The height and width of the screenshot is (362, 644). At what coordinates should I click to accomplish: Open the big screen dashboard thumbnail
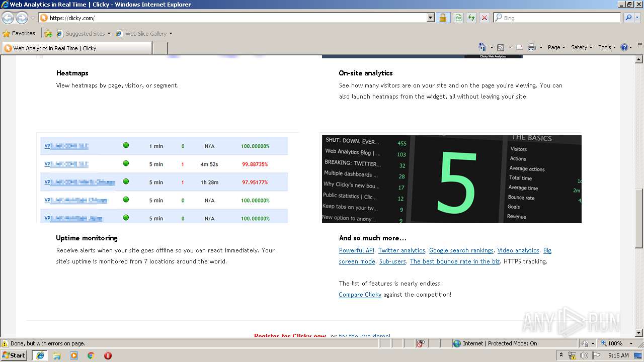click(x=452, y=179)
